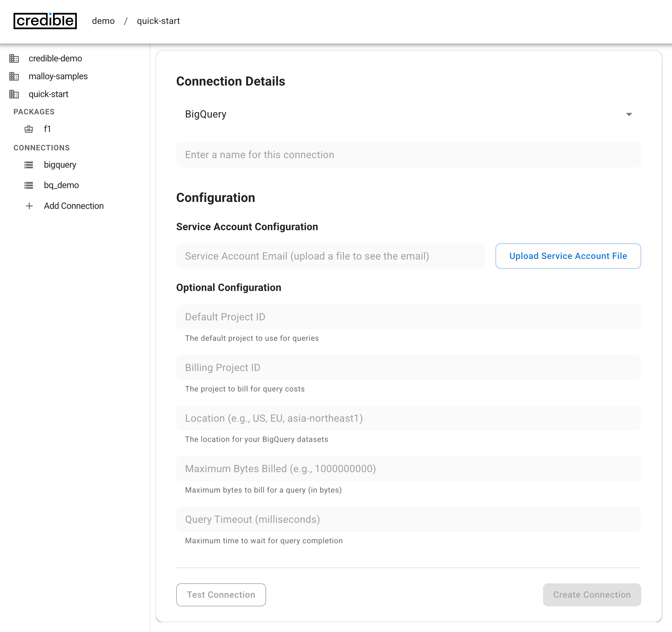Click the f1 package briefcase icon
The height and width of the screenshot is (632, 672).
coord(29,129)
